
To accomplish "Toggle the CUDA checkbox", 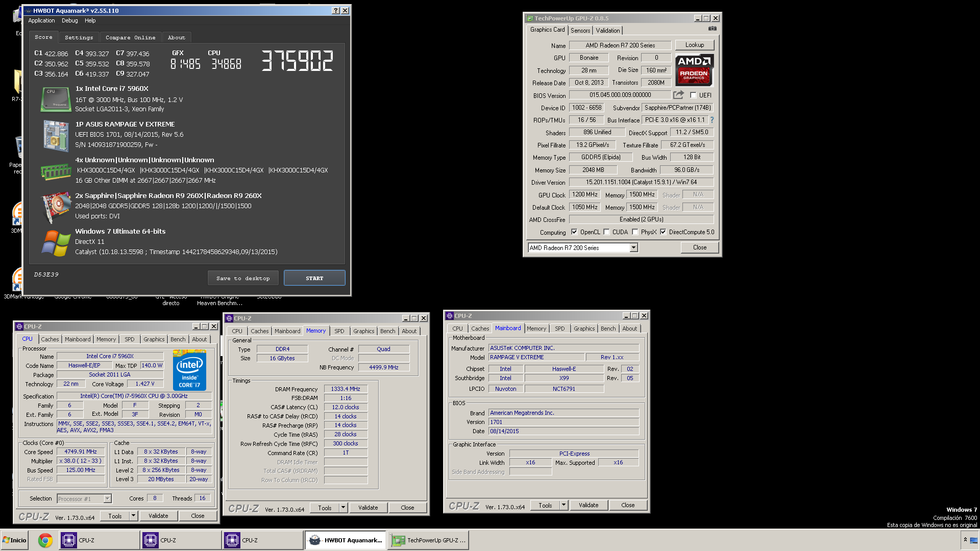I will coord(606,232).
